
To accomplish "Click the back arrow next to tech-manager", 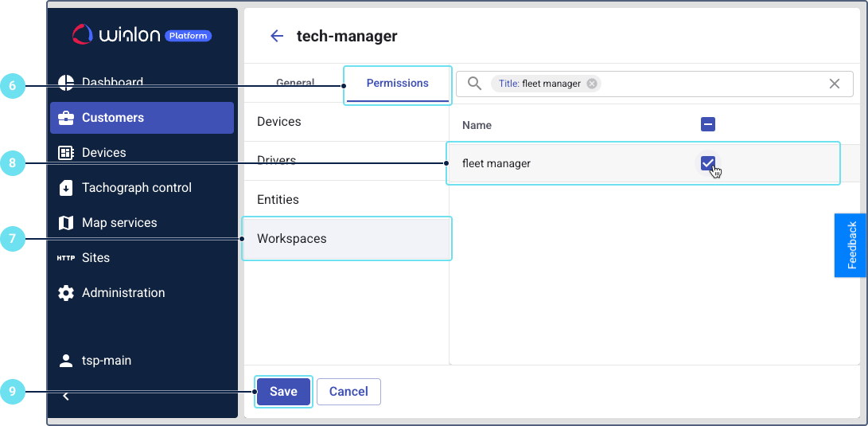I will (x=277, y=36).
